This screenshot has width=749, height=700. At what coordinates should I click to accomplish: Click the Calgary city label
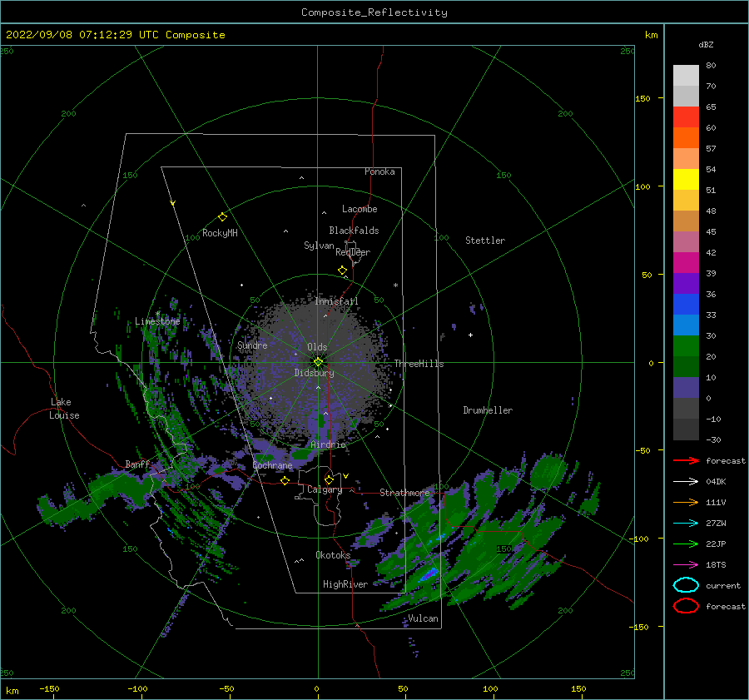325,489
